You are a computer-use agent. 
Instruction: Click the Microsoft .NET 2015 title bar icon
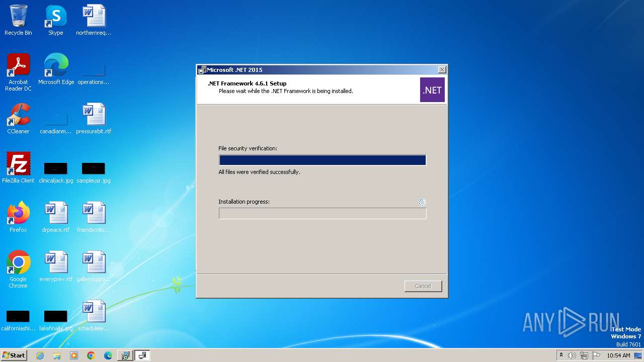[202, 70]
